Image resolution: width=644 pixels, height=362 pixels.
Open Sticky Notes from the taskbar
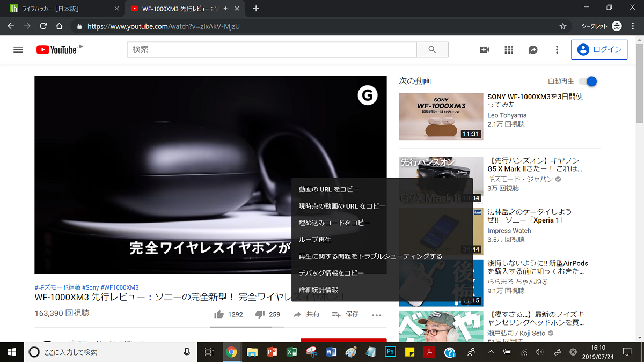click(x=411, y=352)
